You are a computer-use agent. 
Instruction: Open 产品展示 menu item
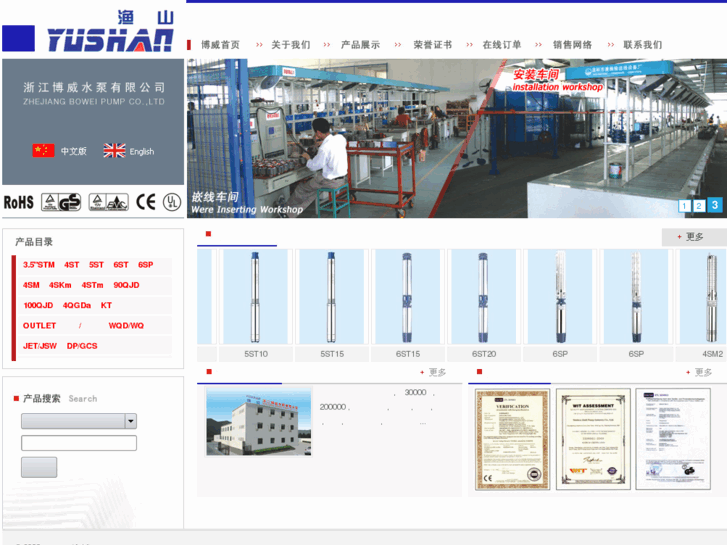coord(360,45)
